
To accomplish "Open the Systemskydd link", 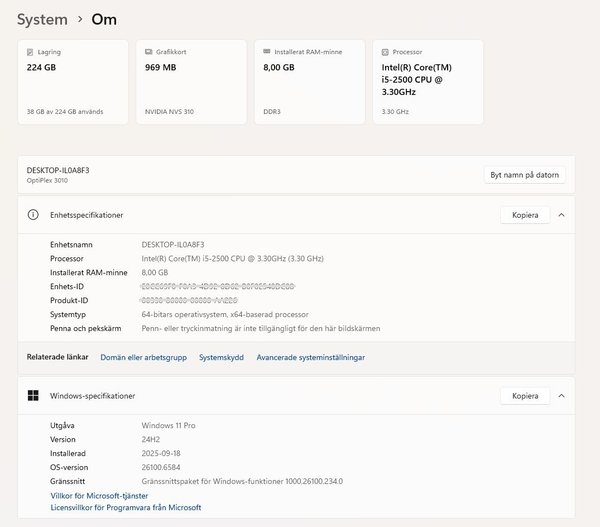I will 221,357.
